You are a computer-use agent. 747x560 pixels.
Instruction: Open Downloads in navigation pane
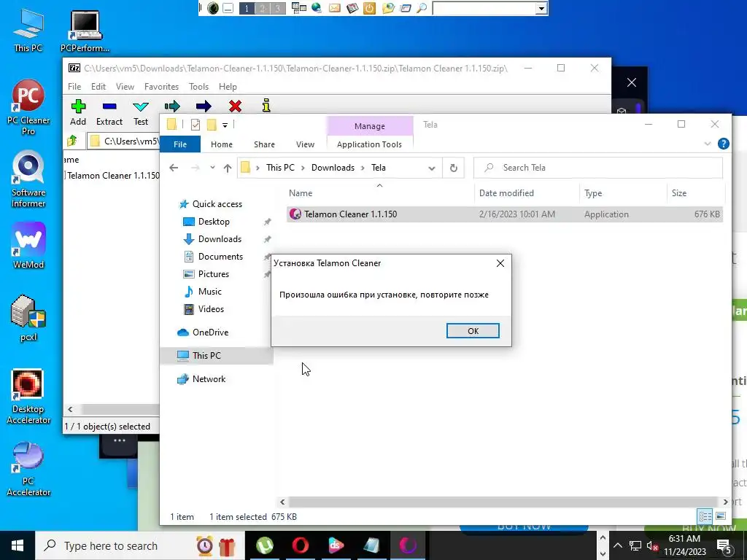coord(220,239)
